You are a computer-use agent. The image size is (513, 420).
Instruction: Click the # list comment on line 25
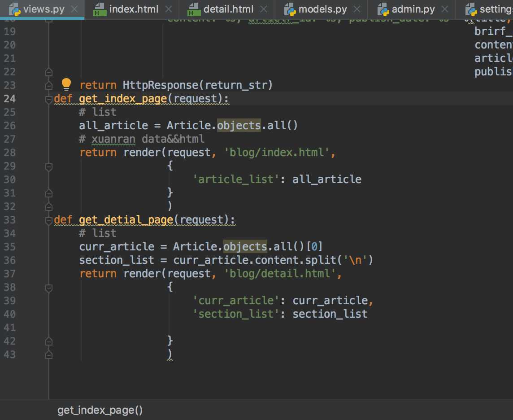coord(97,112)
